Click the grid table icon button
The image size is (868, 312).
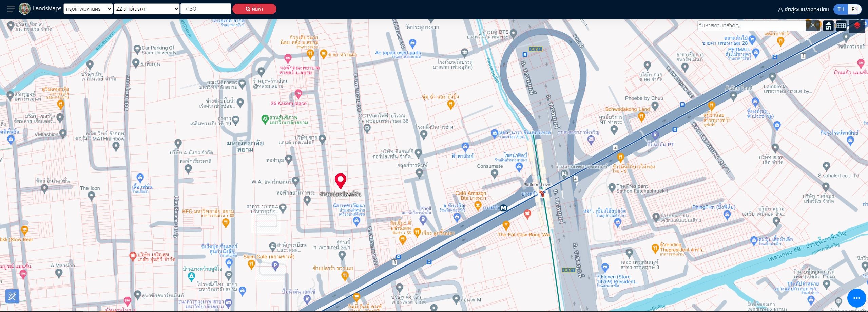[841, 25]
